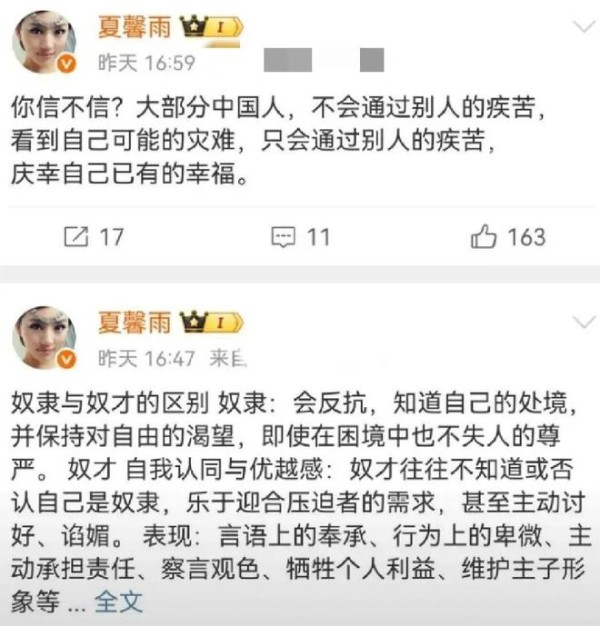Tap the orange verified V badge on the second avatar
600x626 pixels.
(x=66, y=359)
